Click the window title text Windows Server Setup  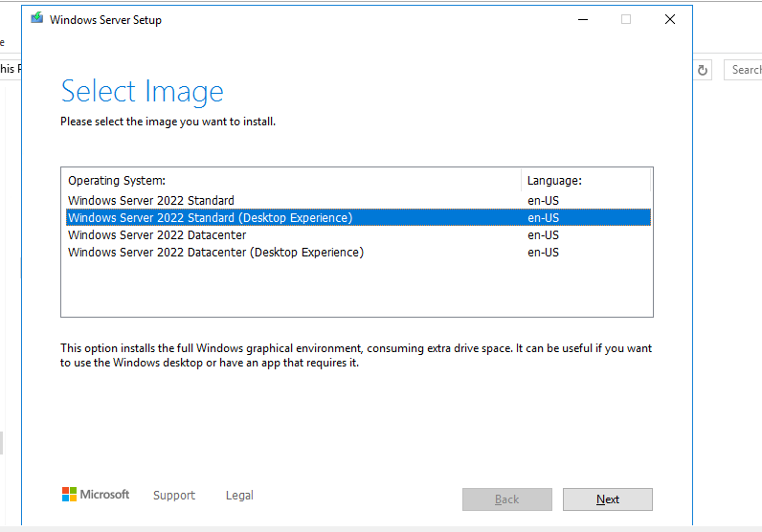[105, 20]
